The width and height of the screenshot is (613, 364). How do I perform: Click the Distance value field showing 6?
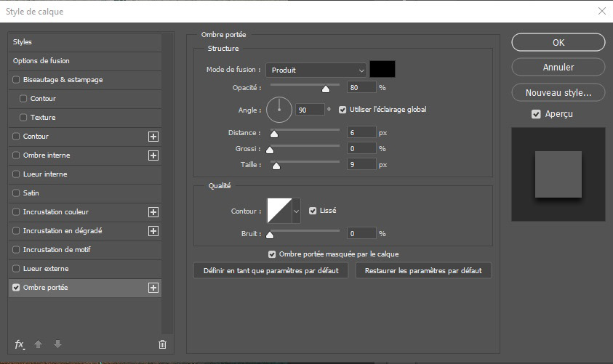(x=361, y=133)
